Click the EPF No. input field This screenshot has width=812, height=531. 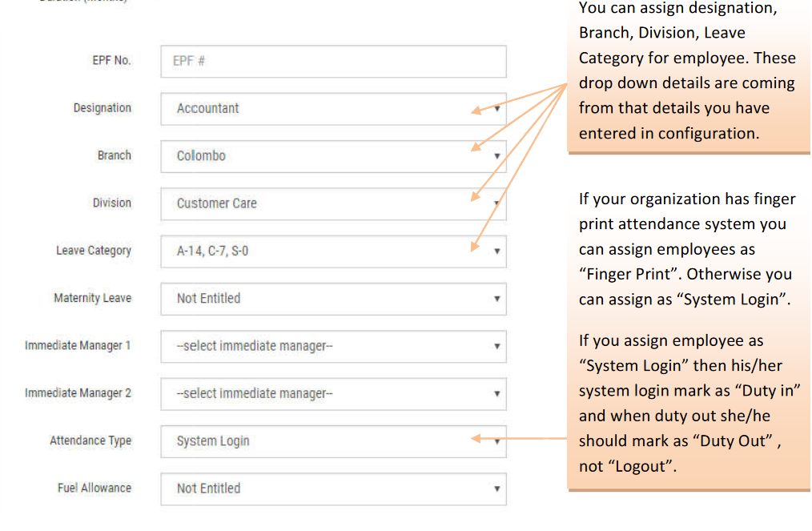(333, 61)
